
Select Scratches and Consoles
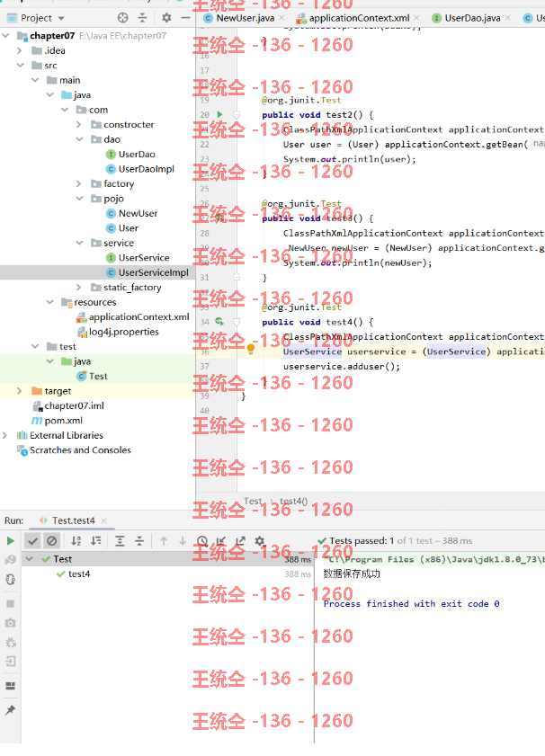click(x=80, y=450)
